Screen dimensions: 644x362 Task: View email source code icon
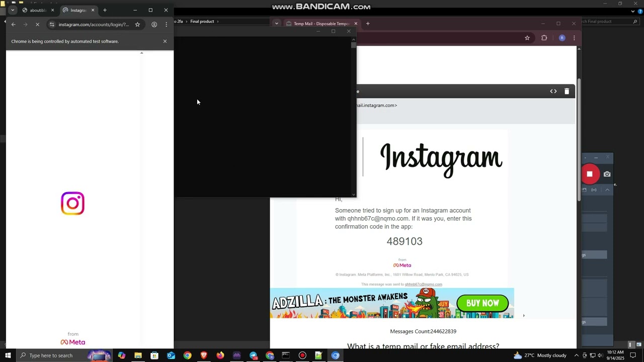553,91
